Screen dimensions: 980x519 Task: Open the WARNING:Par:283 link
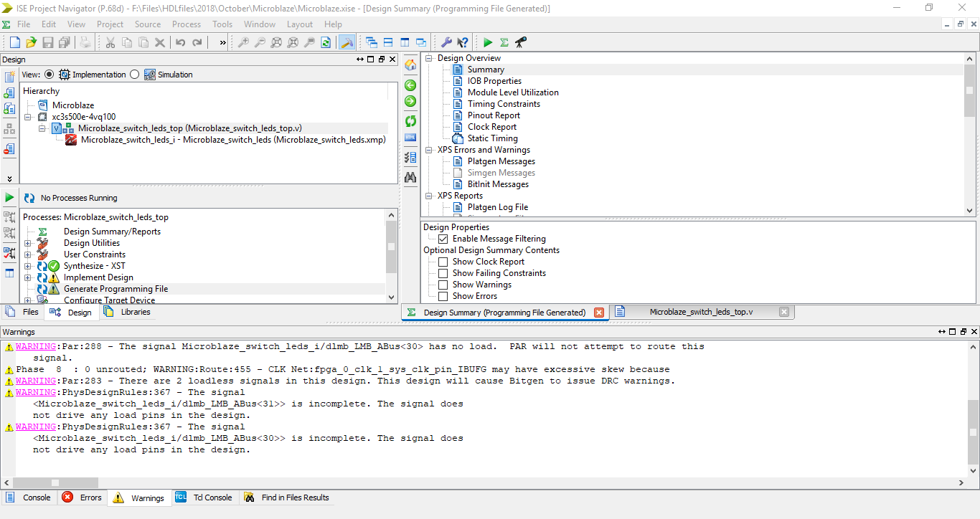coord(36,381)
